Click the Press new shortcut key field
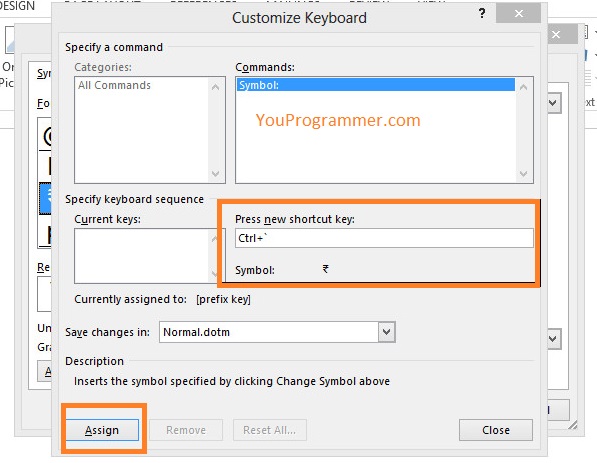The height and width of the screenshot is (463, 597). [384, 238]
